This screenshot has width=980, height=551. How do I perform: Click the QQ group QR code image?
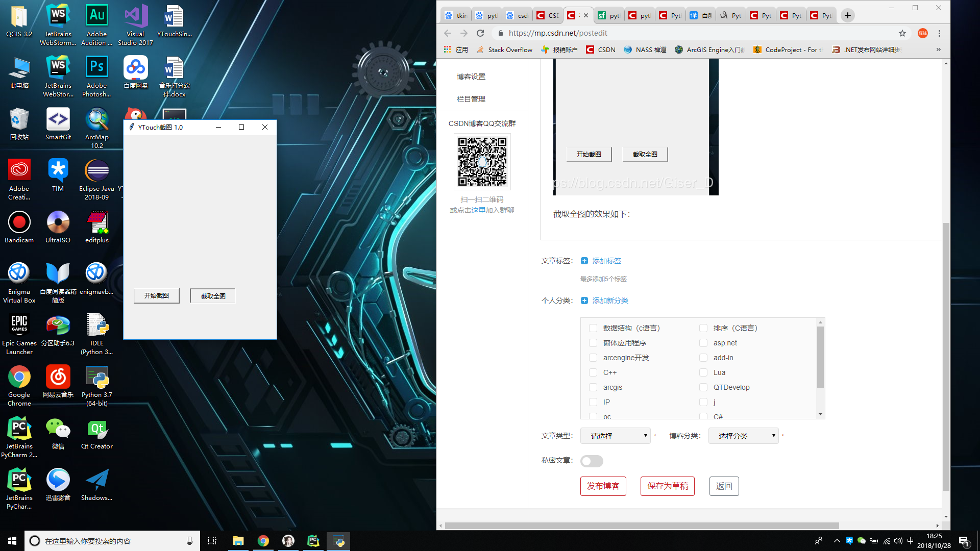point(482,162)
